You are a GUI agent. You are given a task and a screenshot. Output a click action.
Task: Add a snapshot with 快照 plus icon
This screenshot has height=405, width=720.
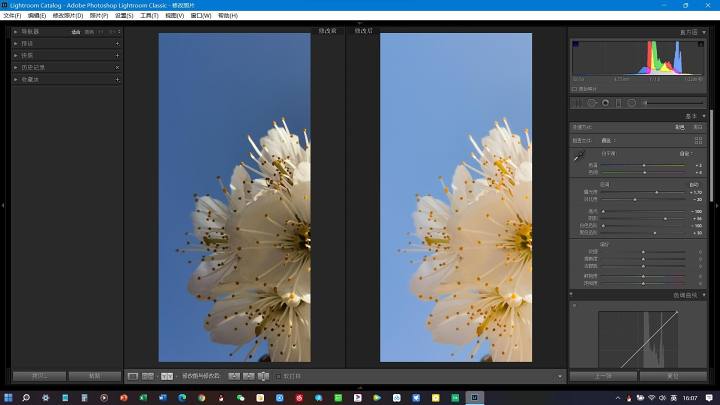(x=118, y=56)
